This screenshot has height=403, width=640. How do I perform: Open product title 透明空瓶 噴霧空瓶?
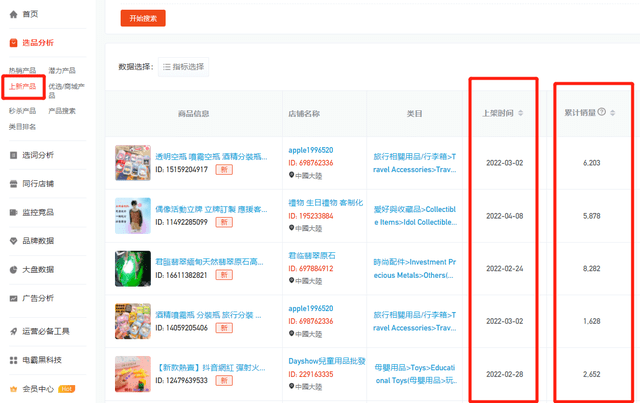pyautogui.click(x=211, y=157)
